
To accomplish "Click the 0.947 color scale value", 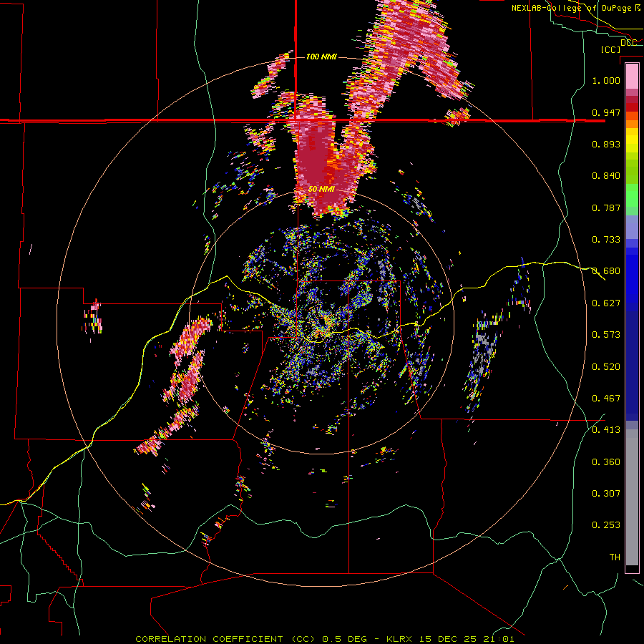I will tap(606, 112).
